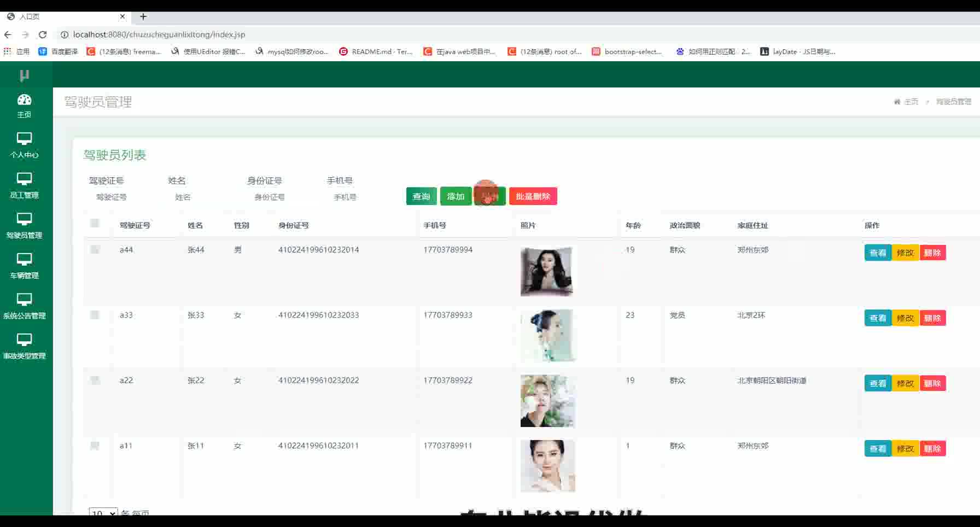Check the row checkbox for a22
The width and height of the screenshot is (980, 527).
tap(95, 380)
